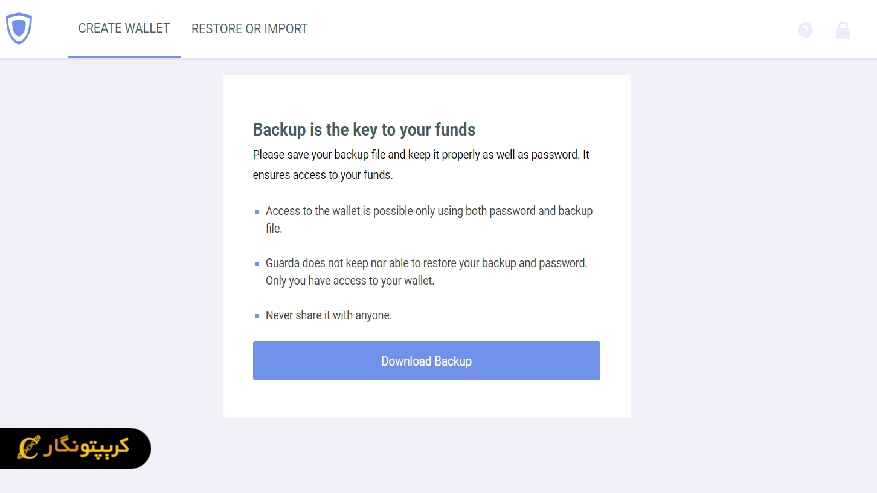Switch to the CREATE WALLET tab
This screenshot has height=493, width=877.
(x=124, y=29)
